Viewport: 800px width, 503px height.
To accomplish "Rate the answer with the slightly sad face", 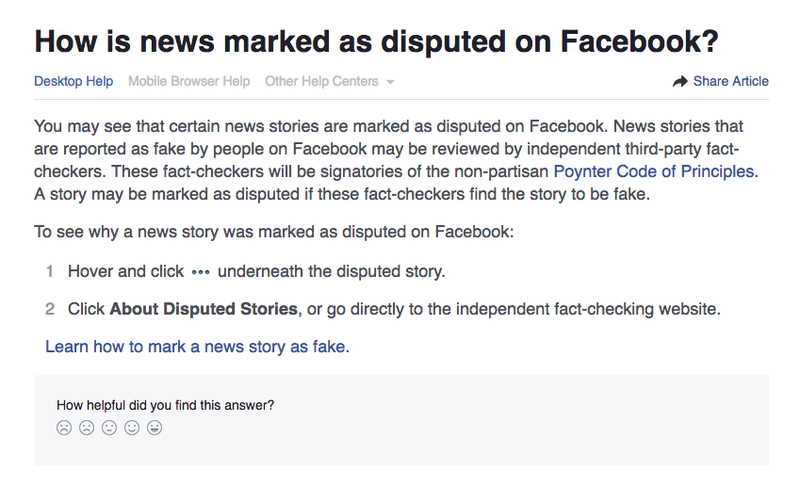I will 87,427.
